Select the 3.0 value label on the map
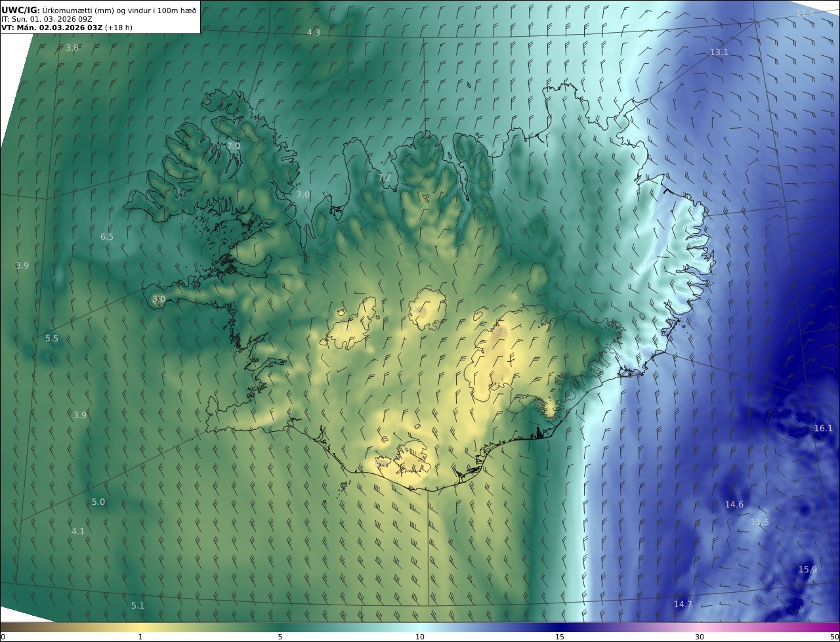This screenshot has height=642, width=840. coord(158,299)
